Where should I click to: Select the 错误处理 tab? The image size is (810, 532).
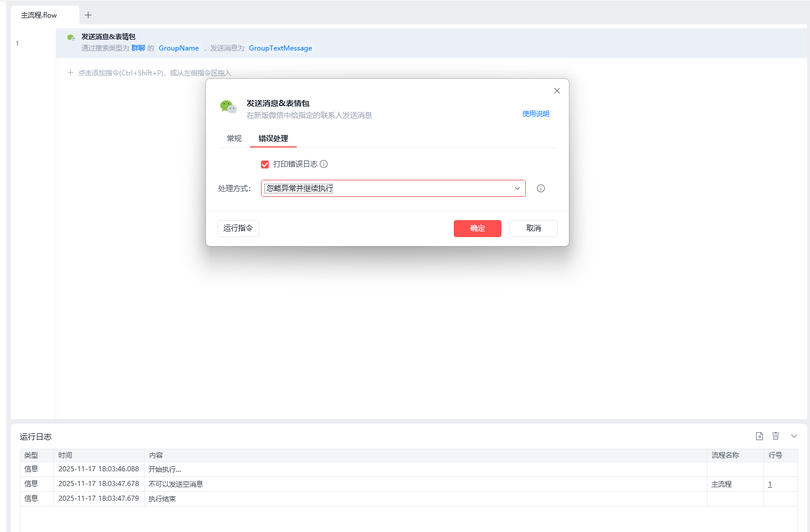[x=273, y=138]
